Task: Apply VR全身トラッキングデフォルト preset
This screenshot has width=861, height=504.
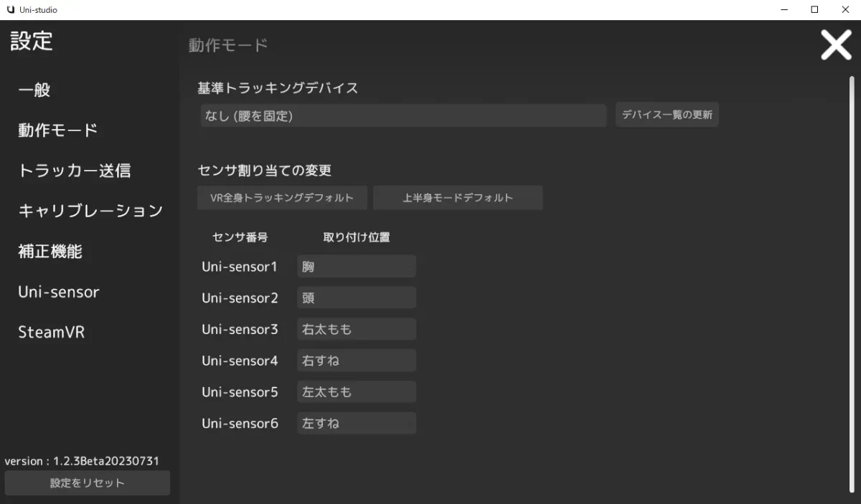Action: click(x=282, y=198)
